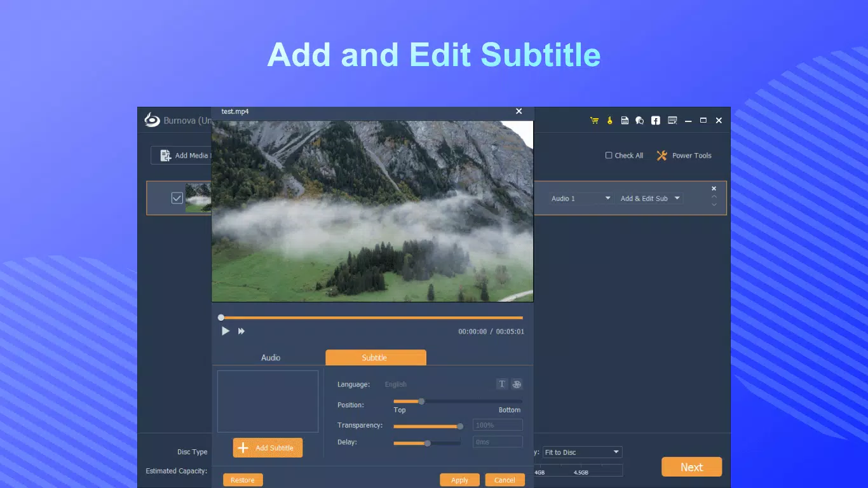Image resolution: width=868 pixels, height=488 pixels.
Task: Click the fast forward preview button
Action: click(x=241, y=331)
